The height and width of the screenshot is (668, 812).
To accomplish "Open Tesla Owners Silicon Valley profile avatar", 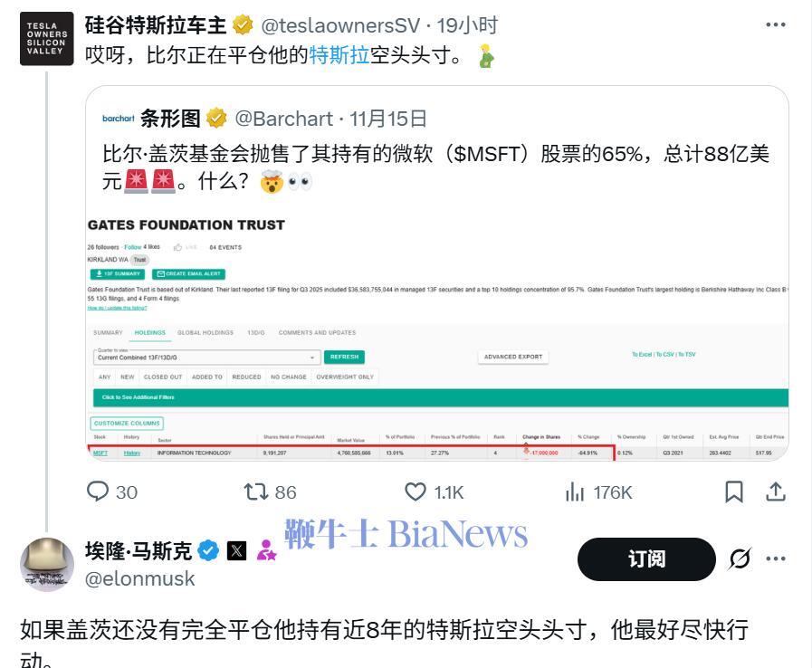I will pyautogui.click(x=46, y=39).
